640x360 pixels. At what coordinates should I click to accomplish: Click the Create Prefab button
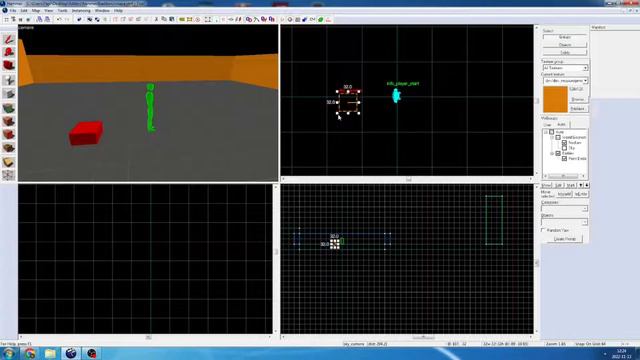pyautogui.click(x=565, y=239)
